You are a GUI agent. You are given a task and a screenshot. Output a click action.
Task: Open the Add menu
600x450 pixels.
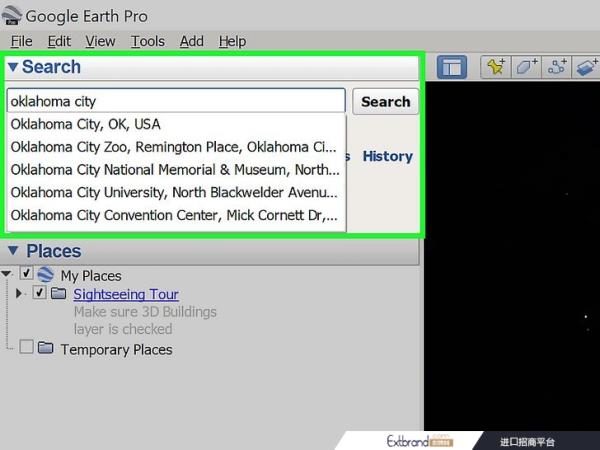[191, 41]
